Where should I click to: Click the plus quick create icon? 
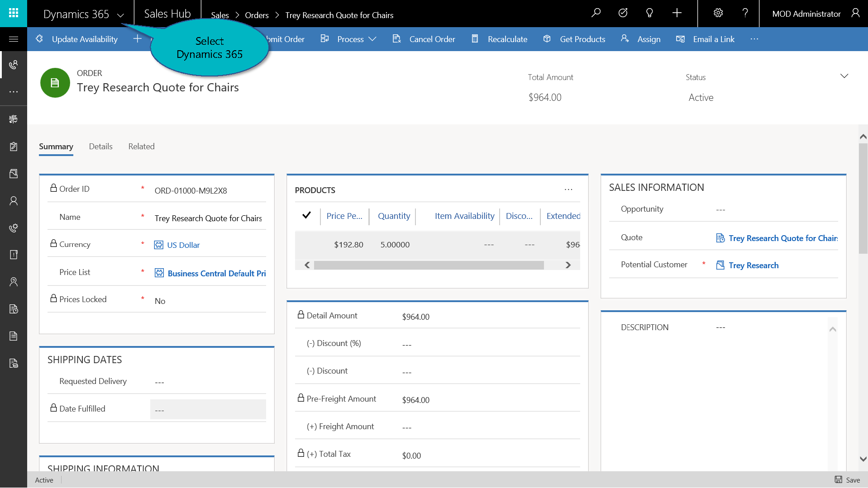click(677, 13)
